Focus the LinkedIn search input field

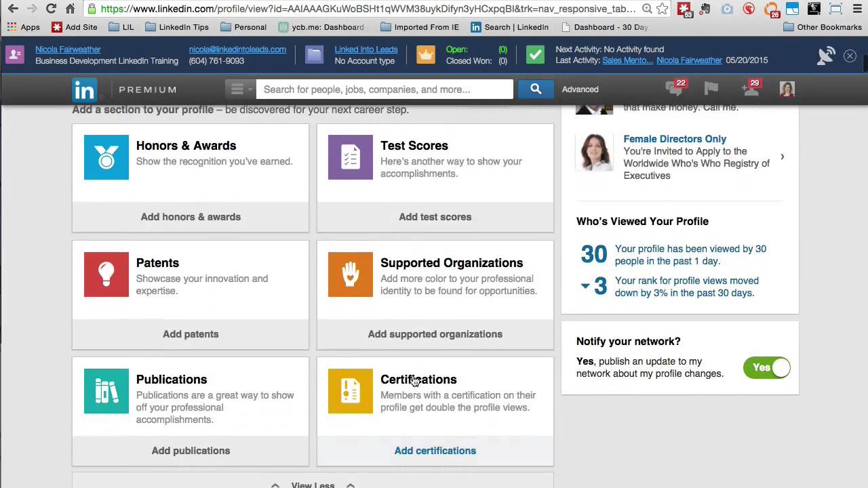tap(384, 89)
